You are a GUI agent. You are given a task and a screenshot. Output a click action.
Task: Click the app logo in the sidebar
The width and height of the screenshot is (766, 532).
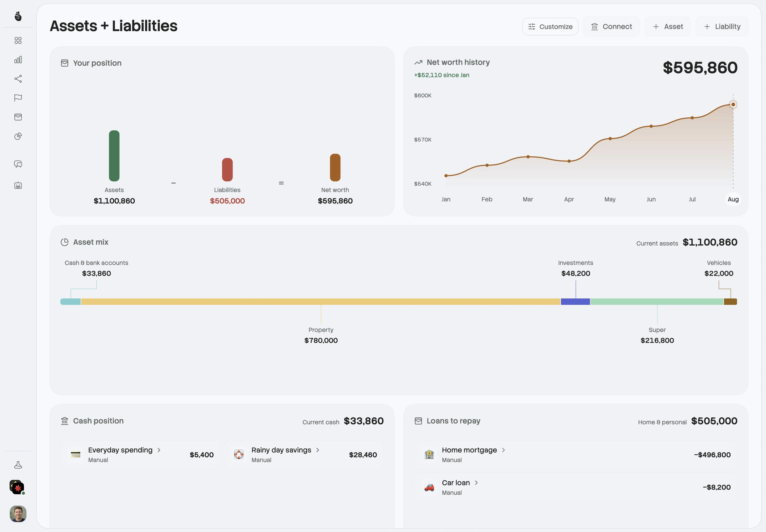pos(18,16)
